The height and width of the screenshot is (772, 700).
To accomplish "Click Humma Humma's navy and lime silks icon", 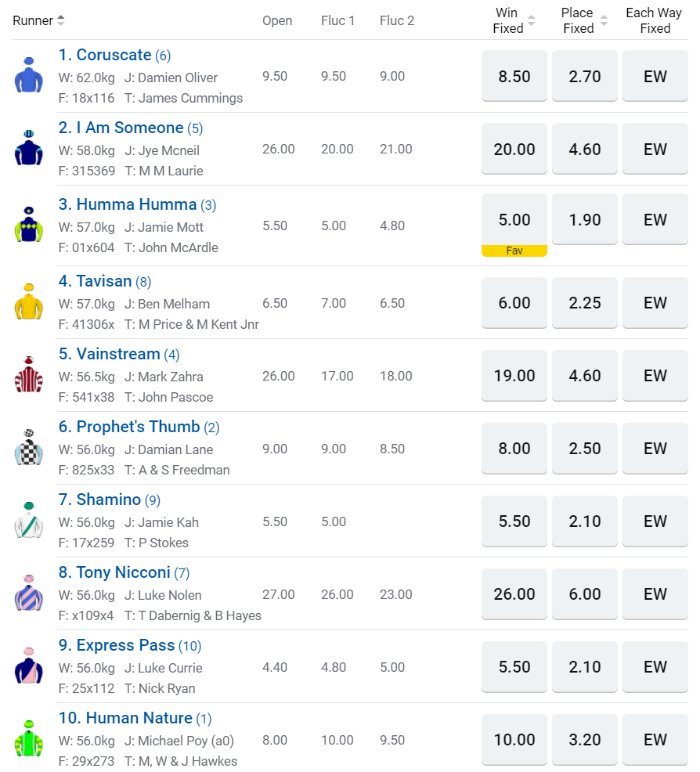I will [x=29, y=225].
